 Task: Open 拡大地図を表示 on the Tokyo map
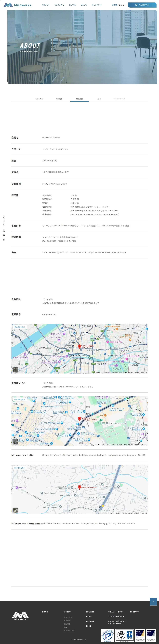tap(20, 399)
